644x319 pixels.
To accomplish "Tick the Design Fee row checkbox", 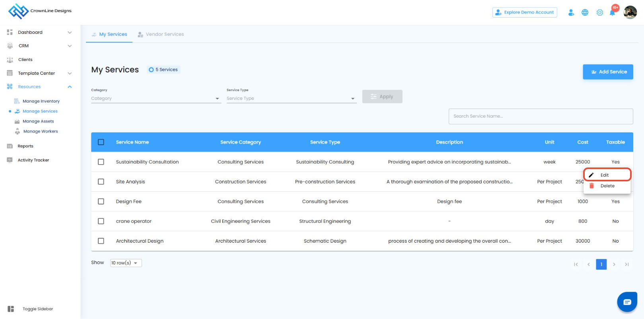I will point(101,202).
